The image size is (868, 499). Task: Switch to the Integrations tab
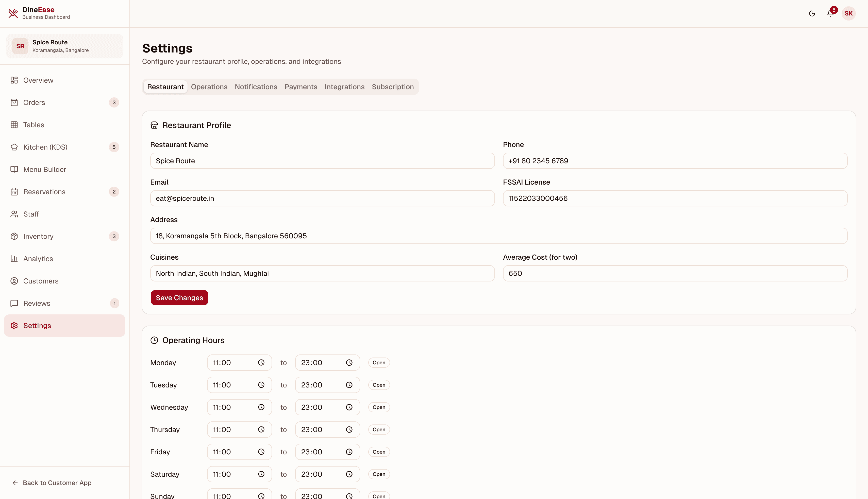pyautogui.click(x=344, y=87)
